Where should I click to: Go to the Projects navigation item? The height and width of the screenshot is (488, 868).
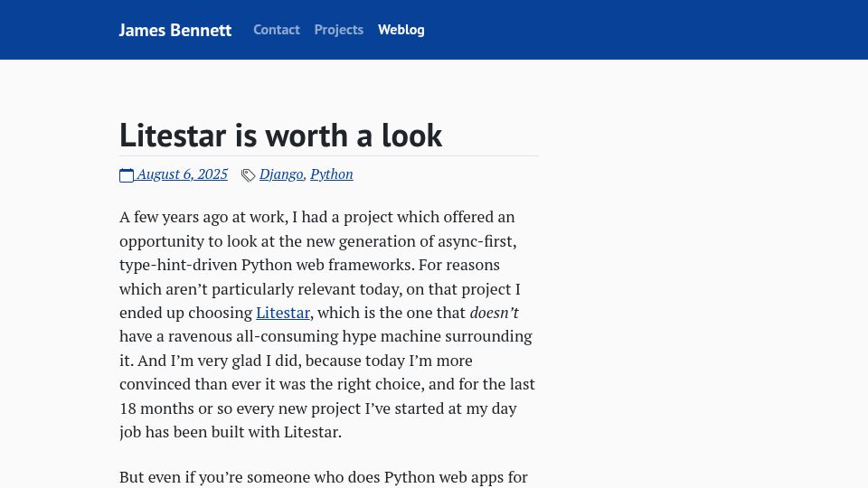point(339,30)
